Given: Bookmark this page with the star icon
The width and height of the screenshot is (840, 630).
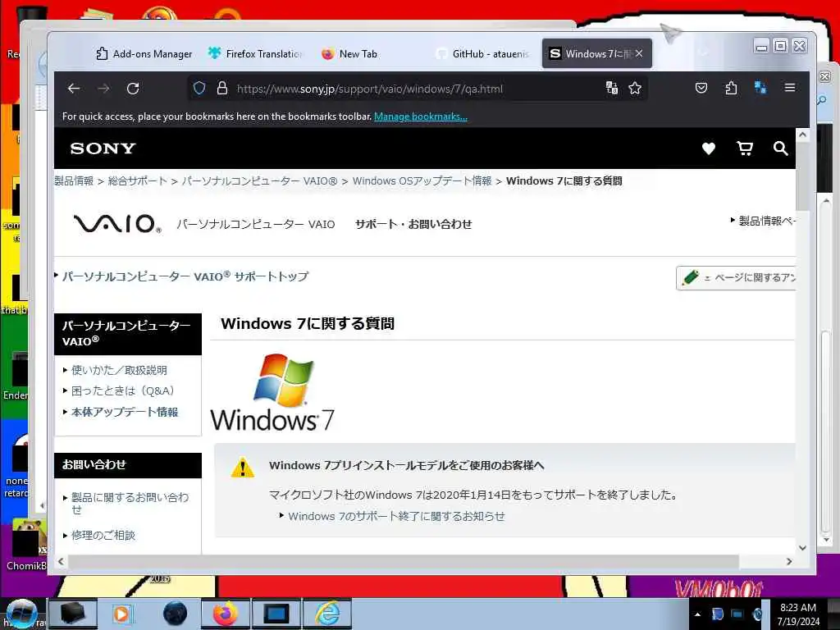Looking at the screenshot, I should point(635,89).
